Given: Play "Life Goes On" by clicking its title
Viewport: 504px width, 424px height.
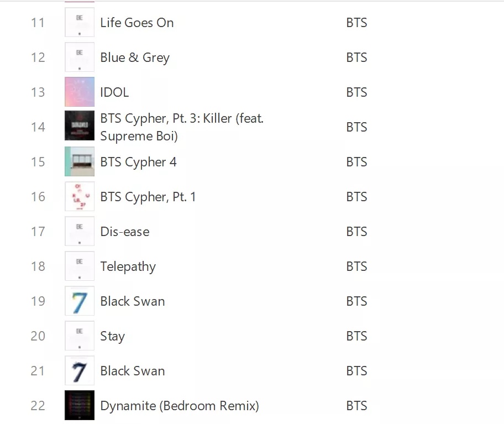Looking at the screenshot, I should click(x=136, y=23).
